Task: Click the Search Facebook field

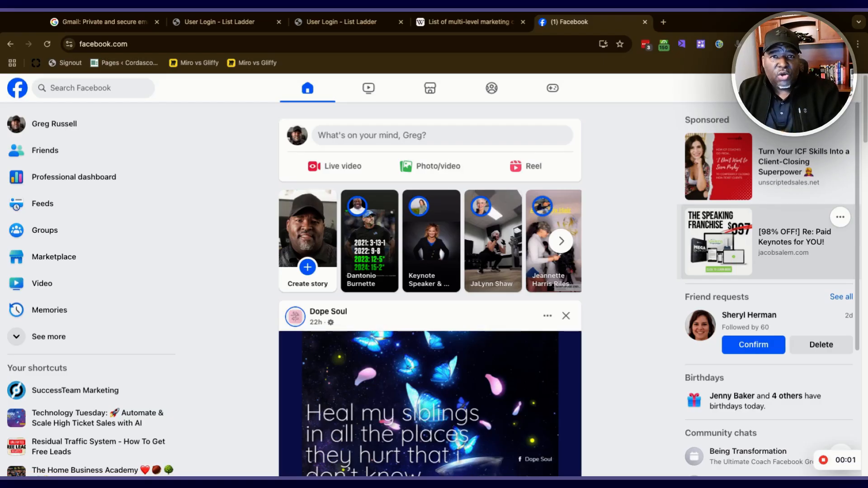Action: coord(93,88)
